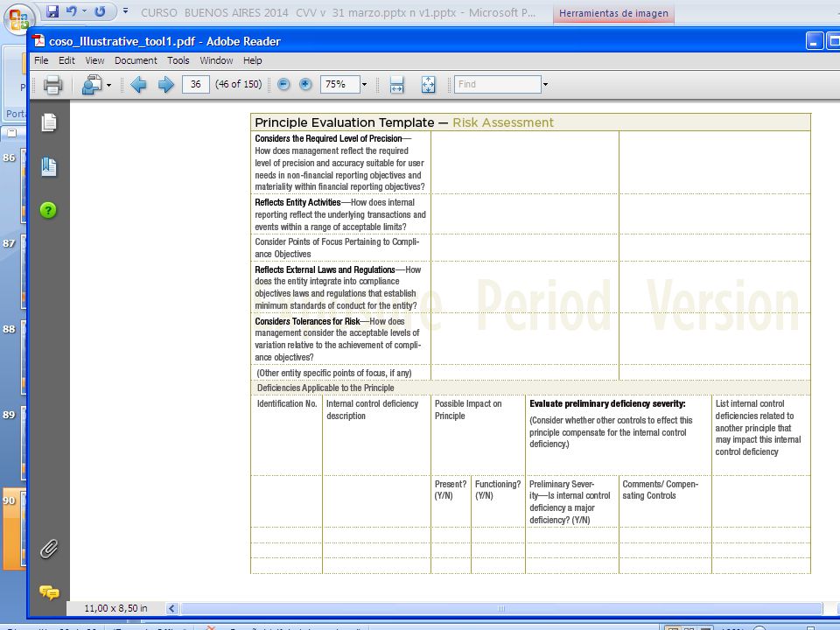The height and width of the screenshot is (630, 840).
Task: Zoom in with the plus button
Action: click(x=305, y=84)
